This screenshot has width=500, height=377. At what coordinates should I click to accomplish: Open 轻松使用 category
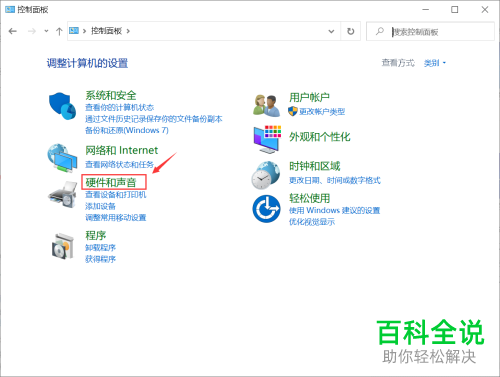click(x=309, y=198)
